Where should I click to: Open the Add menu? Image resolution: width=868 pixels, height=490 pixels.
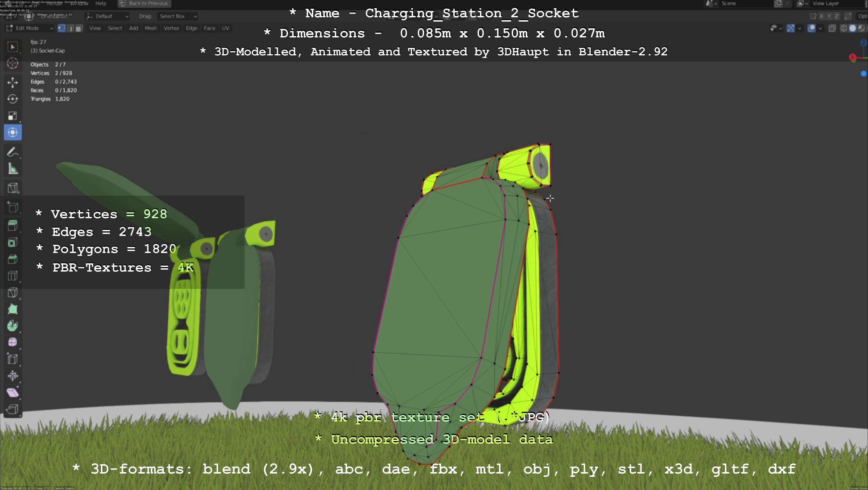(x=134, y=28)
